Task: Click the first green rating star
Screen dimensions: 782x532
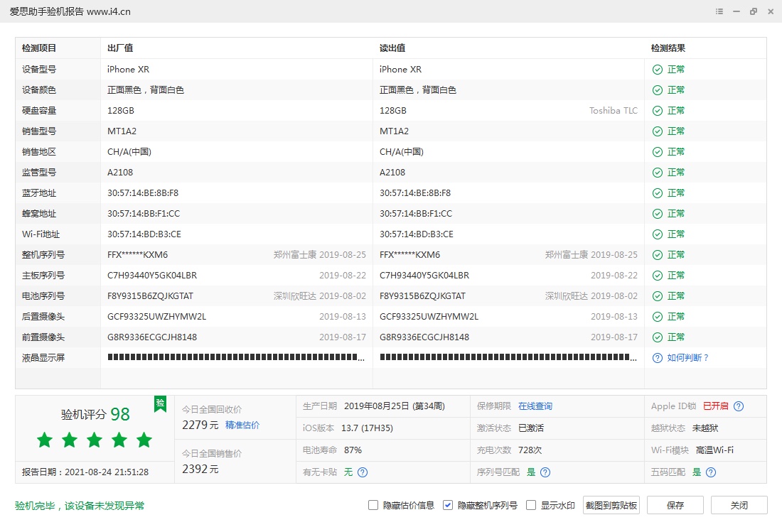Action: pyautogui.click(x=45, y=440)
